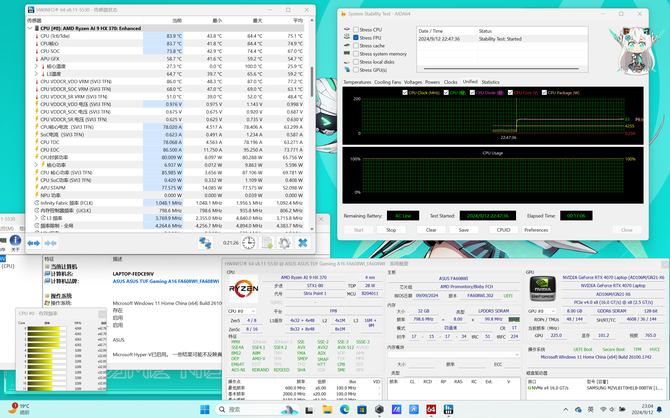670x418 pixels.
Task: Expand the L3 频率 row in sensor list
Action: [x=36, y=218]
